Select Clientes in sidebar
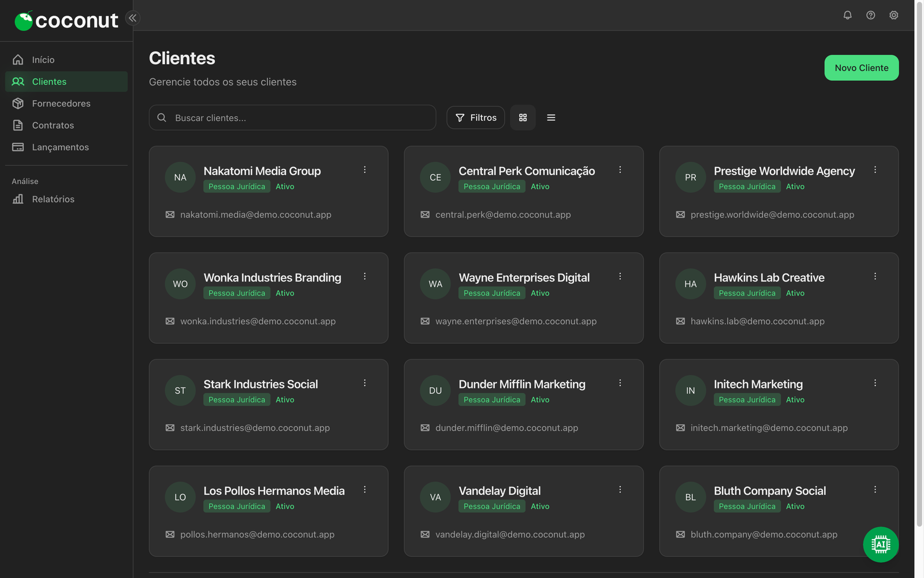Viewport: 924px width, 578px height. pos(66,81)
